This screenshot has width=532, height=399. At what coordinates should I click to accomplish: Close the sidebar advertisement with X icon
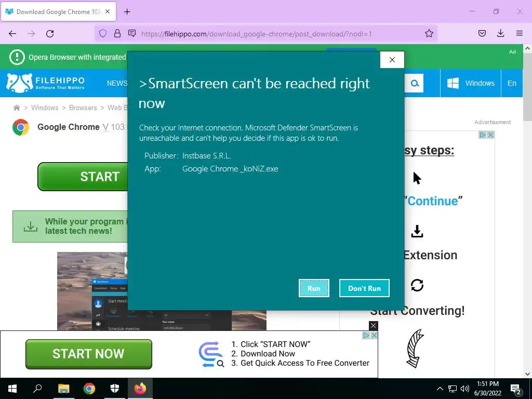490,135
